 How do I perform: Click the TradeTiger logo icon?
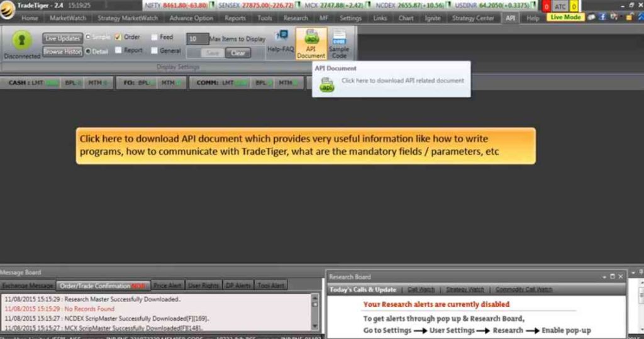tap(8, 6)
